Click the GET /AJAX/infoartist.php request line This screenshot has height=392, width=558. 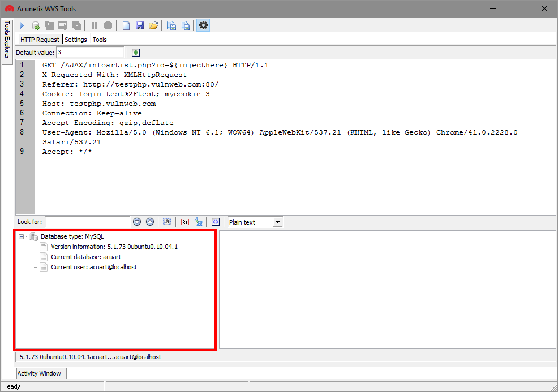click(156, 65)
